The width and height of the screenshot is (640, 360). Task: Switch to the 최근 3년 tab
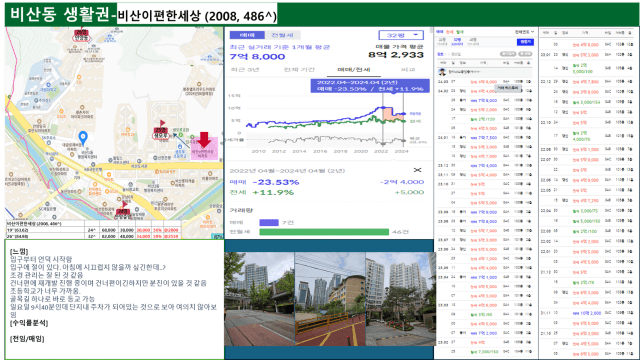245,69
